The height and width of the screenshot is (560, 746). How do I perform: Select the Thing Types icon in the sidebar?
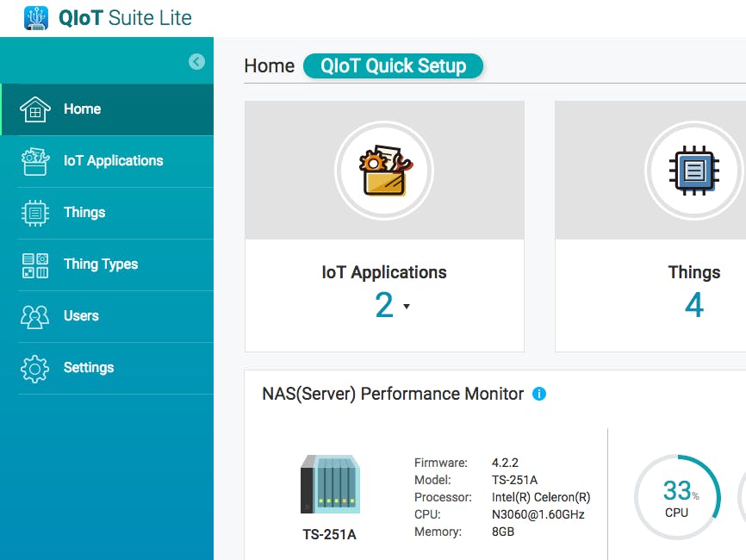(34, 264)
